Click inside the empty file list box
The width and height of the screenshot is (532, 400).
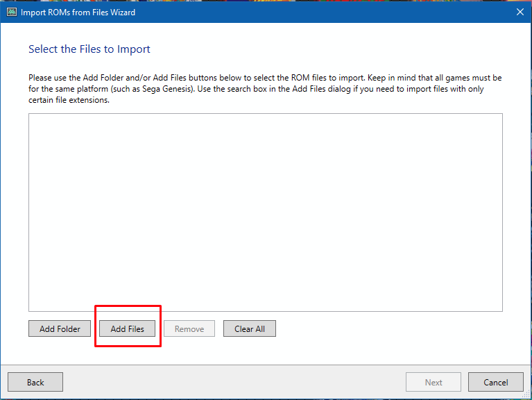[x=266, y=212]
